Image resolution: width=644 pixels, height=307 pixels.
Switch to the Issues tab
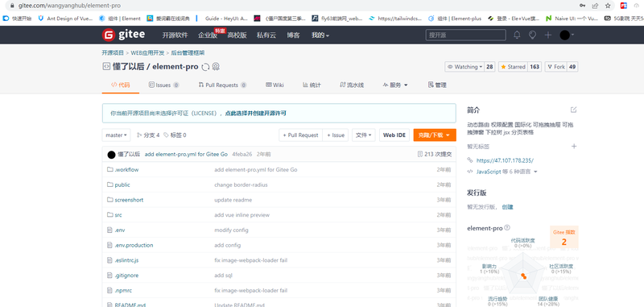[163, 85]
